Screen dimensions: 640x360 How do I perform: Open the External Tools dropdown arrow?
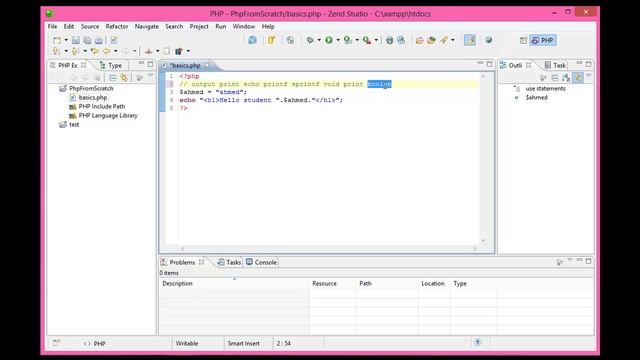(x=376, y=40)
